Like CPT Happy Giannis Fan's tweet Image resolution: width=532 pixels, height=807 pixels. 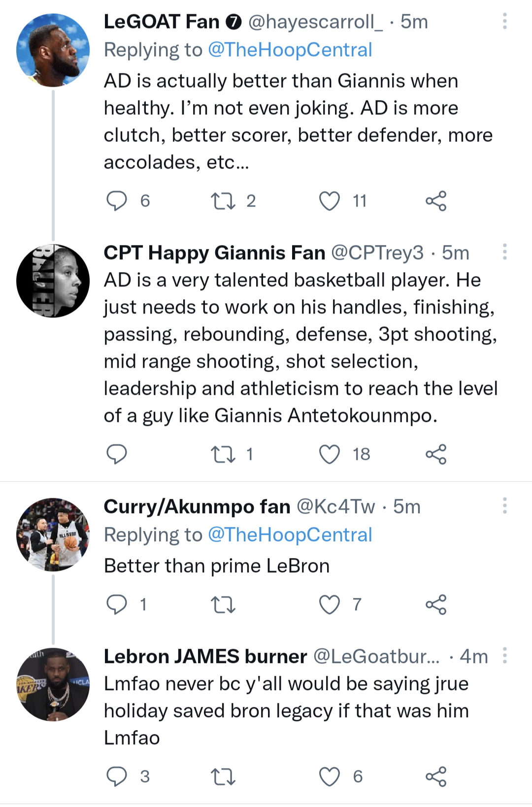pos(330,454)
